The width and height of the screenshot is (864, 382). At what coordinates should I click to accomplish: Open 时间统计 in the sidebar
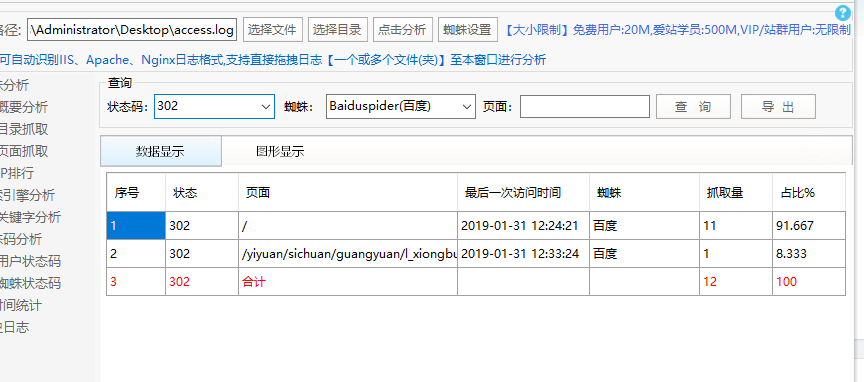(x=21, y=305)
